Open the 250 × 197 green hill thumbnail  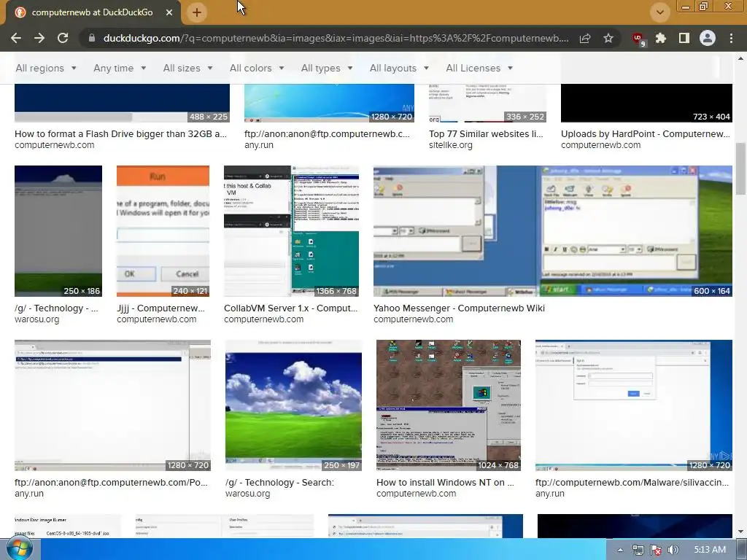click(293, 405)
